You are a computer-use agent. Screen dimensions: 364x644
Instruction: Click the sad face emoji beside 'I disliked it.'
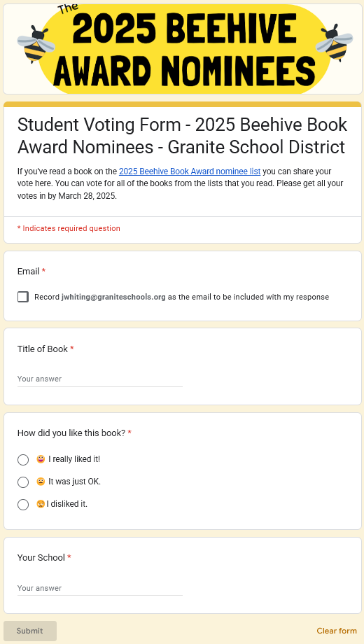[41, 503]
